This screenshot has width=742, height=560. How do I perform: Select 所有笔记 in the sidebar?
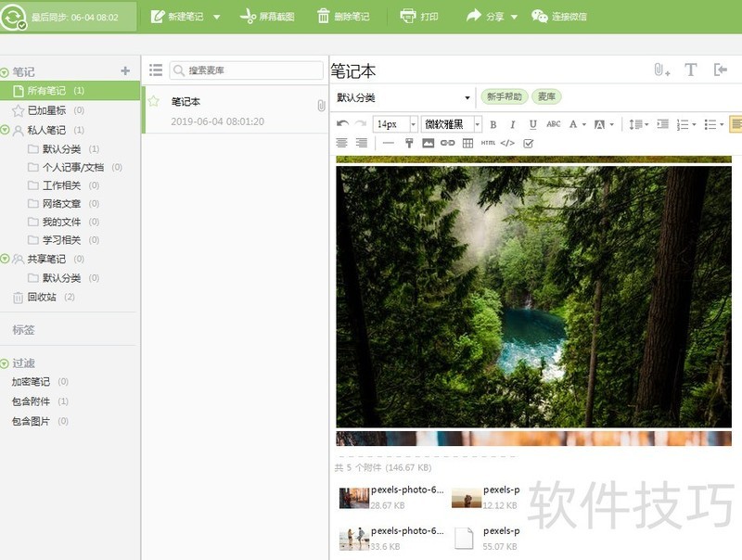pyautogui.click(x=70, y=90)
